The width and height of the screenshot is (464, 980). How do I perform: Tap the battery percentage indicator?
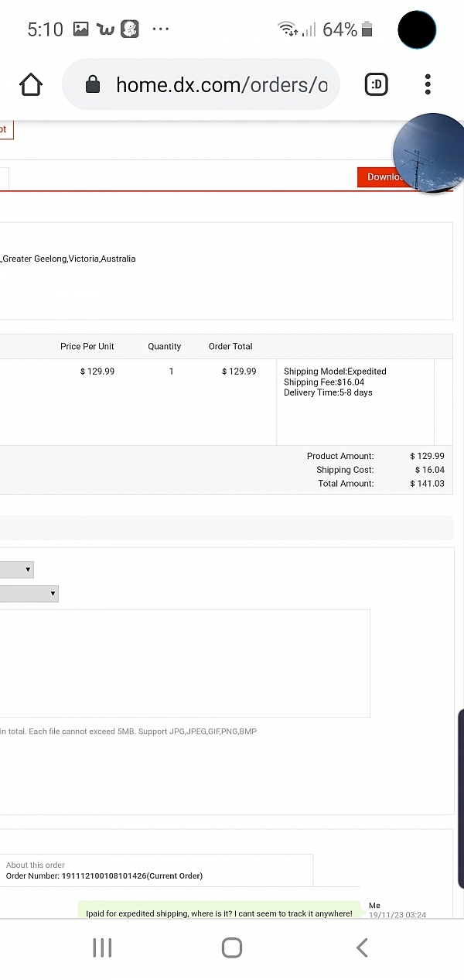(x=339, y=29)
